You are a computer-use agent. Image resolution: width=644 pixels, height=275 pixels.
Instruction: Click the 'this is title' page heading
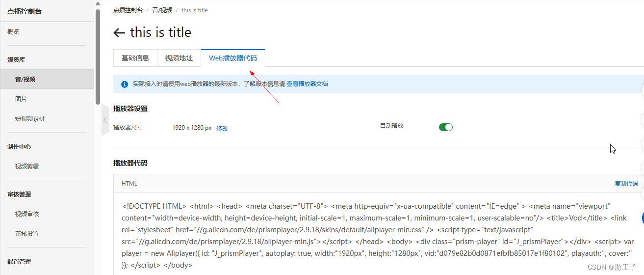click(x=160, y=32)
